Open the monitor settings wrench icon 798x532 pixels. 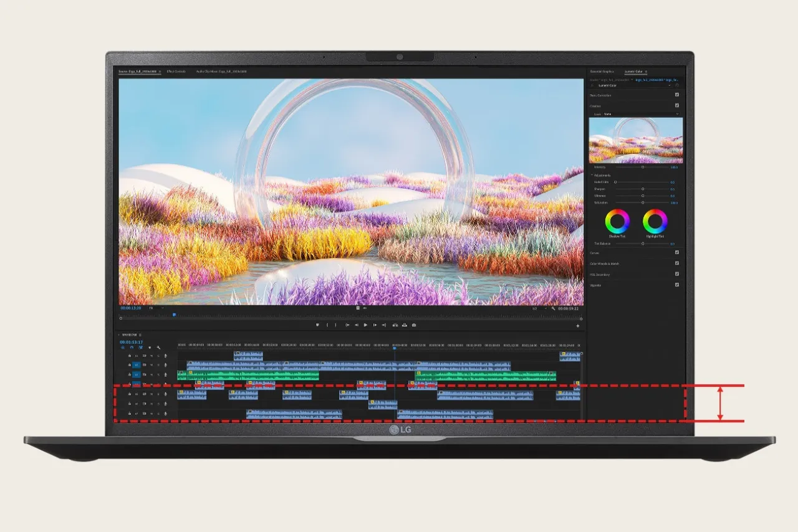[x=553, y=308]
